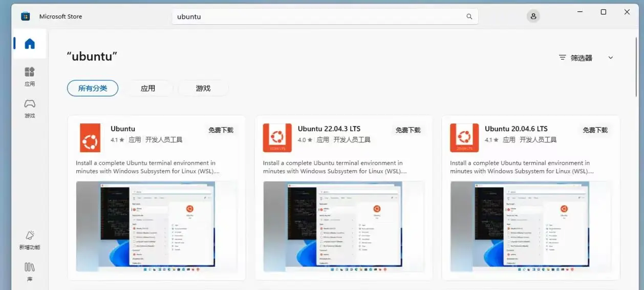Click the Ubuntu 22.04.3 LTS description text
The height and width of the screenshot is (290, 644).
tap(335, 167)
